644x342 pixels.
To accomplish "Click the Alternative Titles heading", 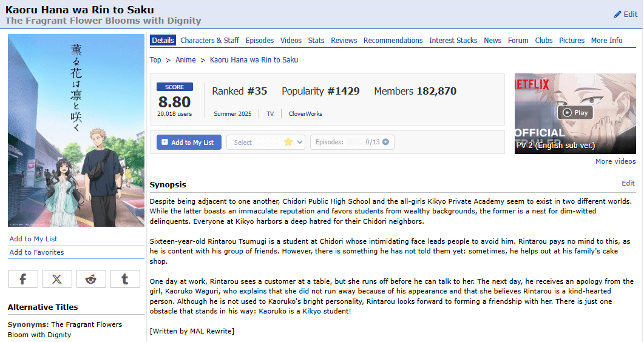I will (42, 307).
